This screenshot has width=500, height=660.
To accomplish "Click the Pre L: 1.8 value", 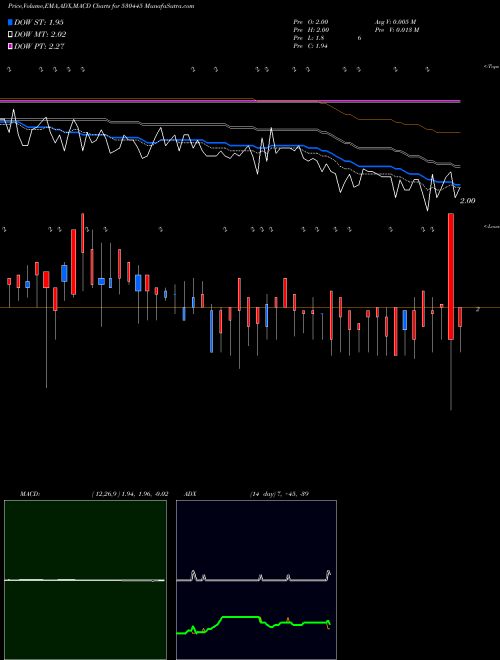I will point(309,38).
